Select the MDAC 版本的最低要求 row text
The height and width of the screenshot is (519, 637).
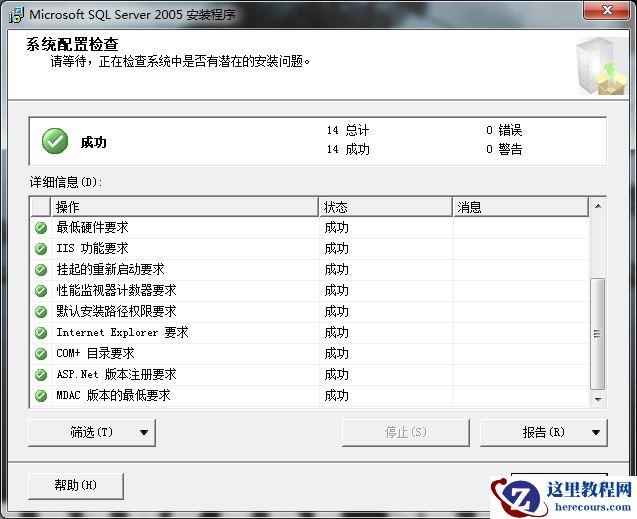(x=113, y=395)
